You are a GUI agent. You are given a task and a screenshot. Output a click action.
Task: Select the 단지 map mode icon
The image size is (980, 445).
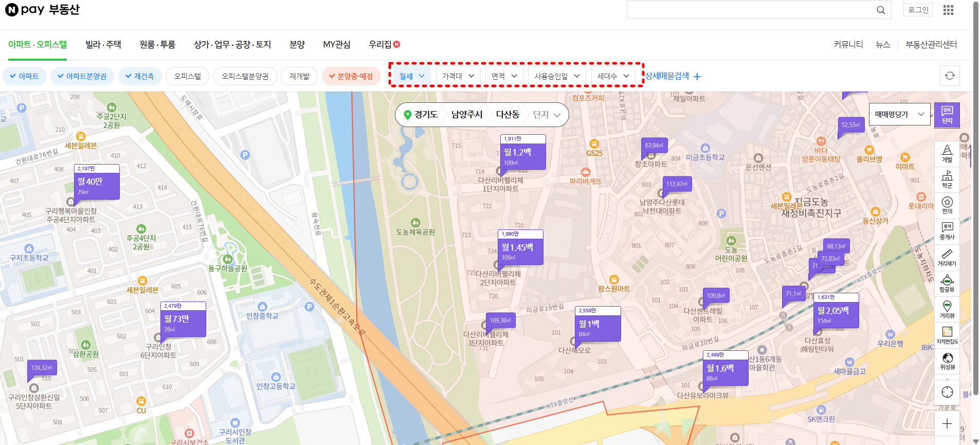point(947,115)
